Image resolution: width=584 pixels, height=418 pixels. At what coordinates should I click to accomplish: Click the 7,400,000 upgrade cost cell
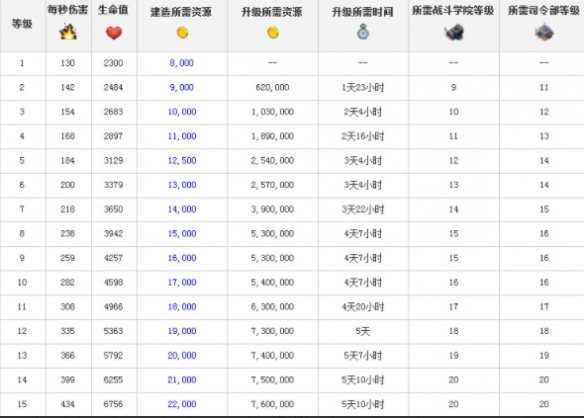pos(272,355)
